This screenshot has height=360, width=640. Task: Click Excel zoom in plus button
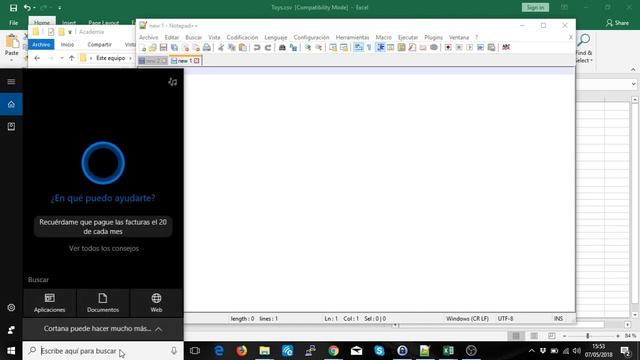point(618,336)
